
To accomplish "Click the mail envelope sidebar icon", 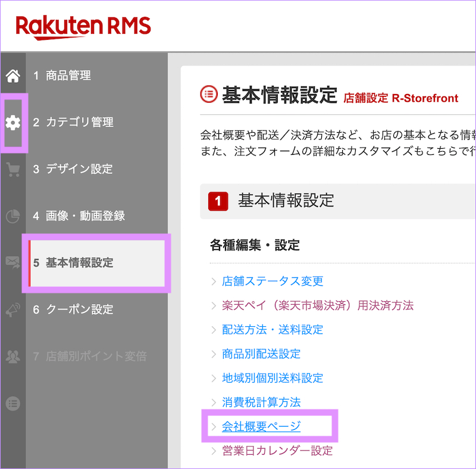I will tap(12, 262).
